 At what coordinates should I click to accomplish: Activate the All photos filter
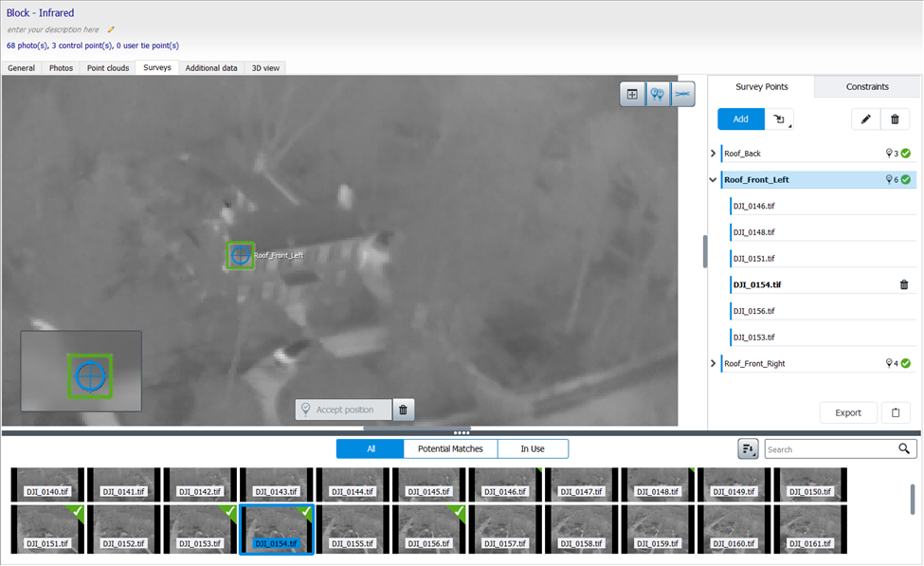370,448
